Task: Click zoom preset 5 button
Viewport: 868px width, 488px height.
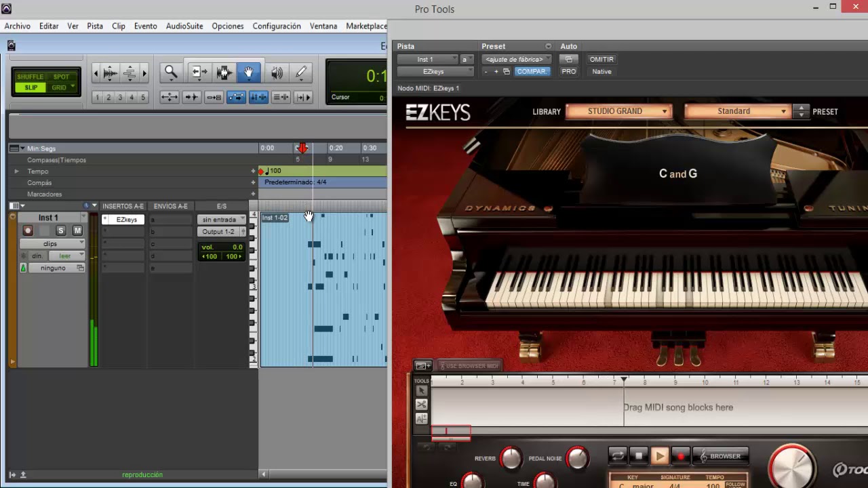Action: coord(142,98)
